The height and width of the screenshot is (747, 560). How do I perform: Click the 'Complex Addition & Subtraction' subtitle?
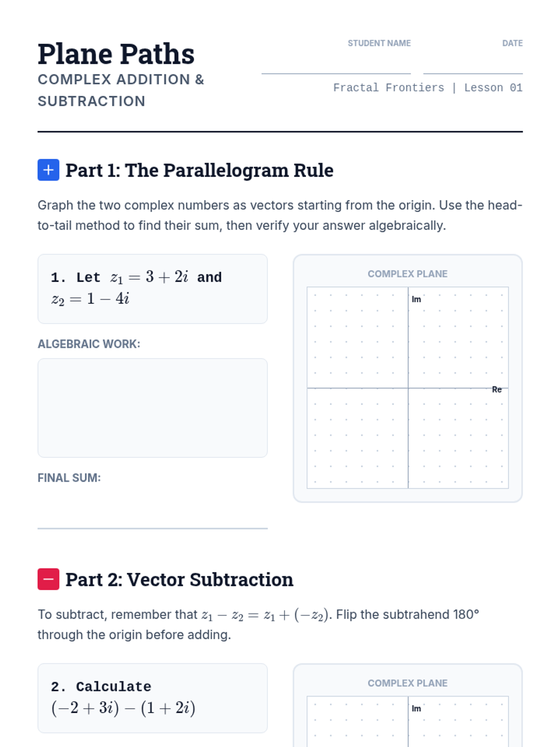[x=121, y=90]
